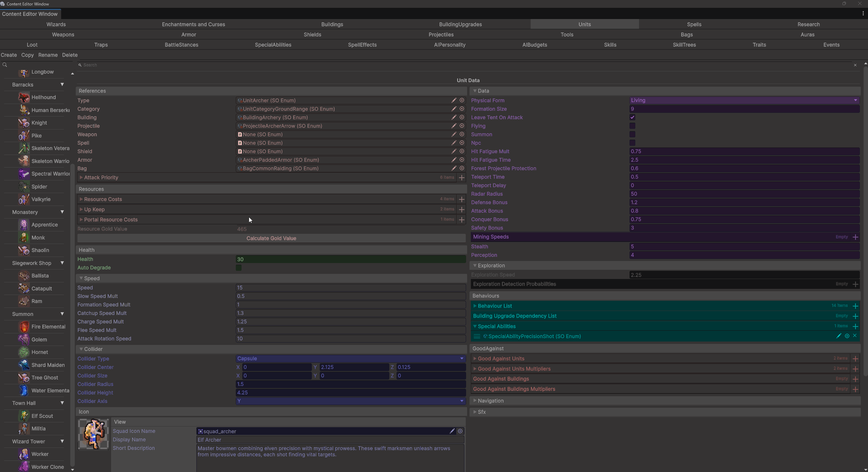This screenshot has height=472, width=868.
Task: Click the Health value input field
Action: click(350, 259)
